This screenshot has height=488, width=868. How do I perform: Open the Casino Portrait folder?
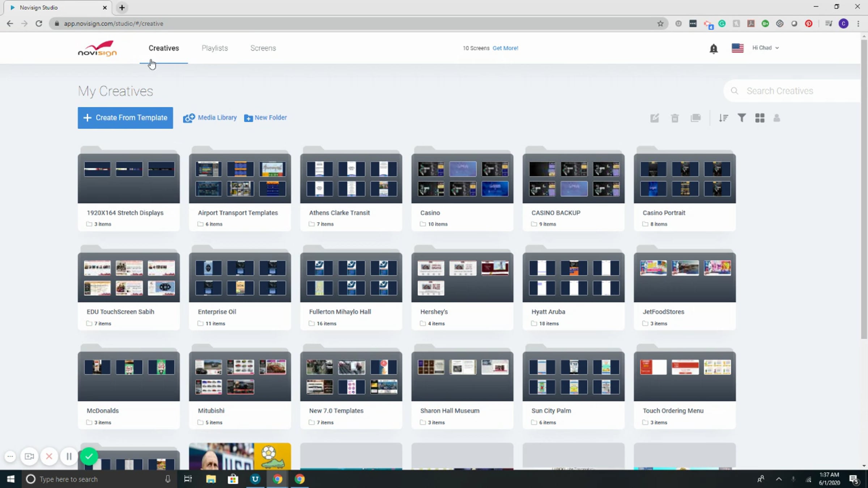(685, 188)
